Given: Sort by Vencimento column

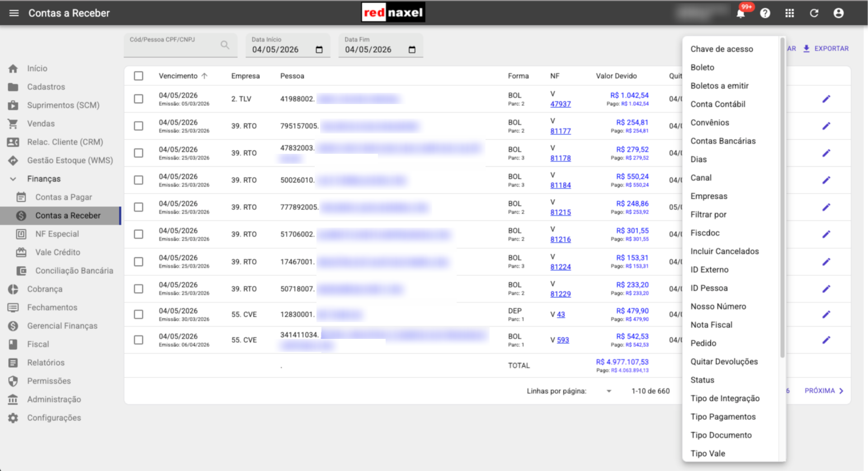Looking at the screenshot, I should point(183,76).
